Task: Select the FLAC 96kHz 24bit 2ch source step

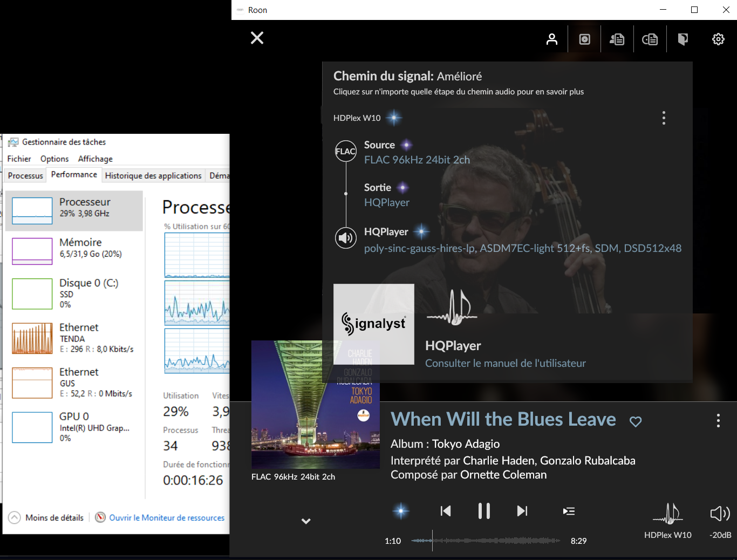Action: pyautogui.click(x=417, y=160)
